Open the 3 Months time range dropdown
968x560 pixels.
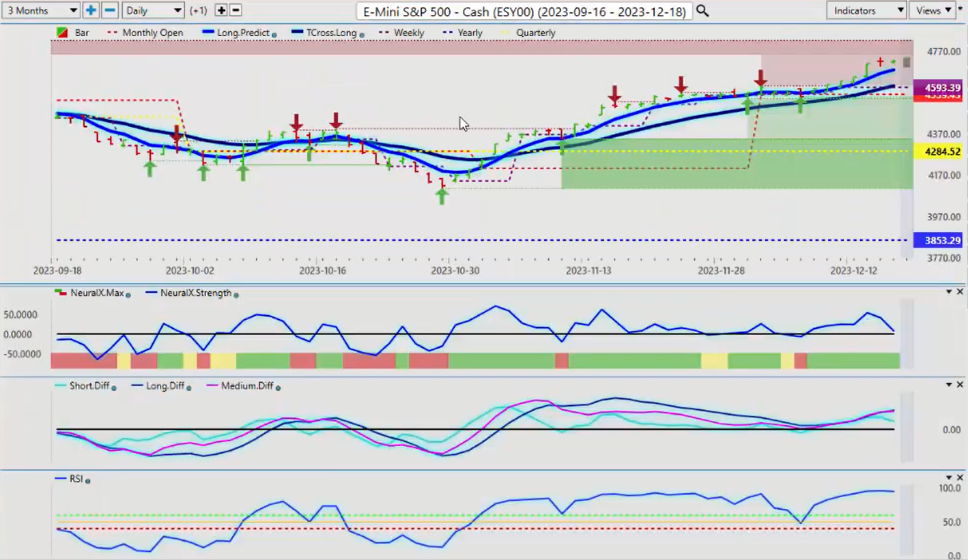tap(41, 10)
